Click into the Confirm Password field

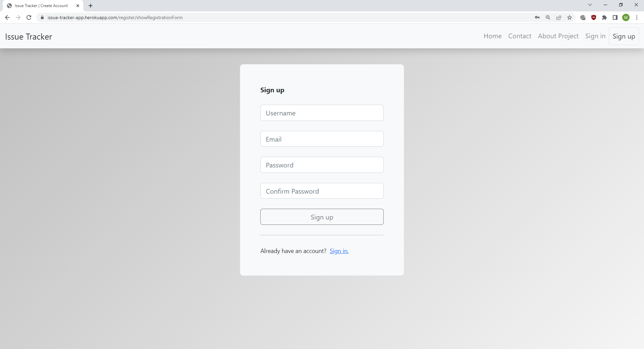pyautogui.click(x=322, y=191)
